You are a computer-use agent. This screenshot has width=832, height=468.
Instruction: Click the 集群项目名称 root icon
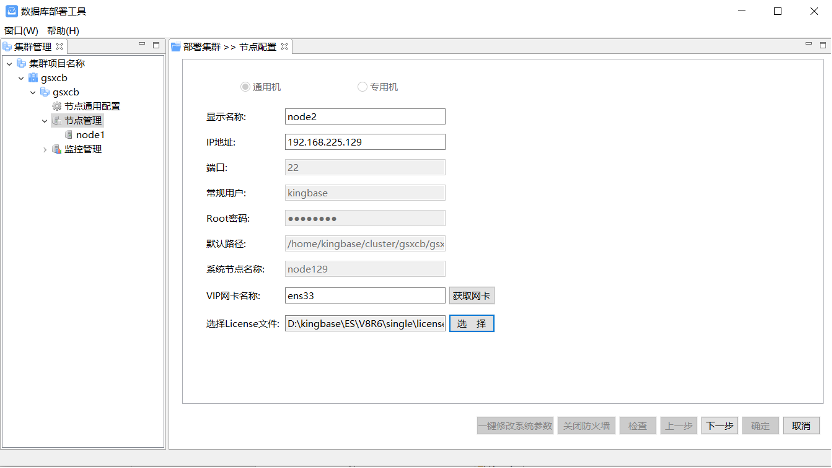click(x=21, y=63)
